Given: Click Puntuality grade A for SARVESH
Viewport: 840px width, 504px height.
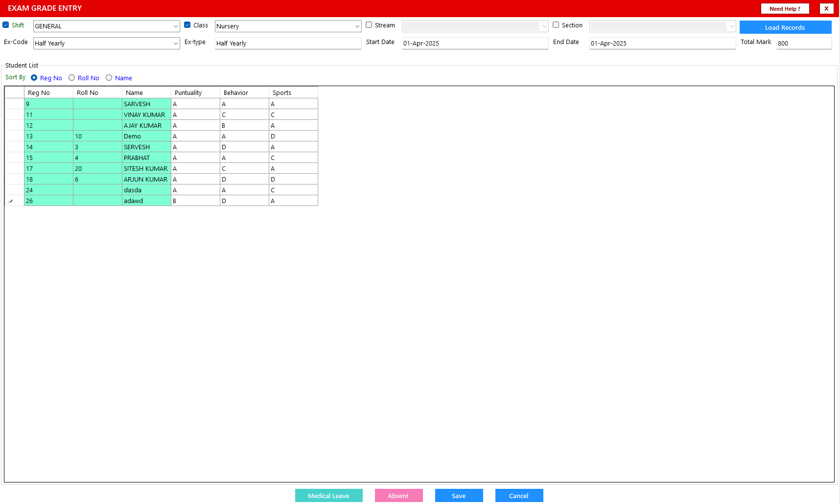Looking at the screenshot, I should (x=196, y=104).
